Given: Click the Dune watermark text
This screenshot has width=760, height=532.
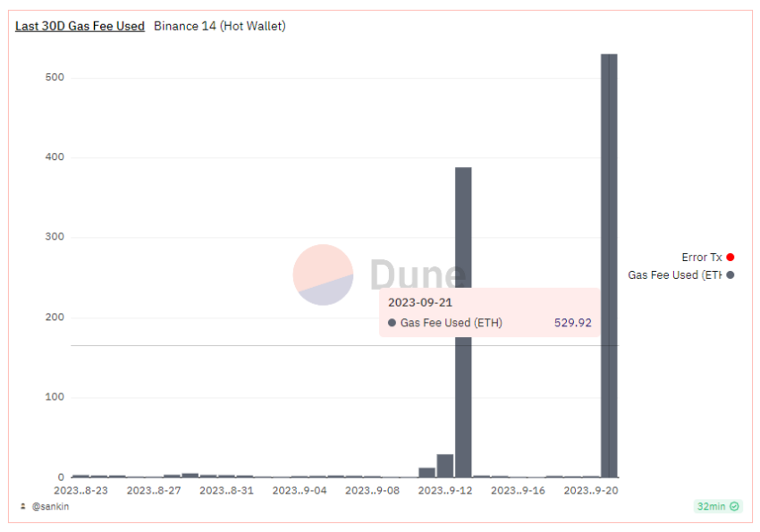Looking at the screenshot, I should 418,274.
